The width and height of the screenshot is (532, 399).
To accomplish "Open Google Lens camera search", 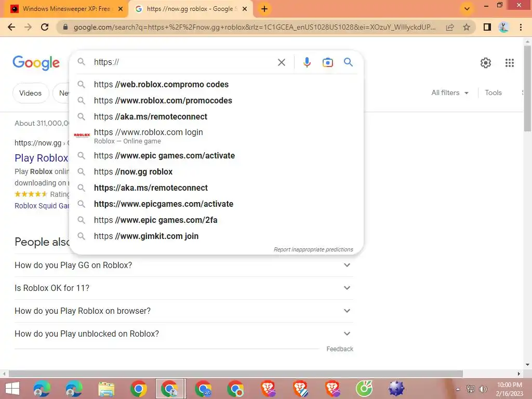I will coord(327,62).
